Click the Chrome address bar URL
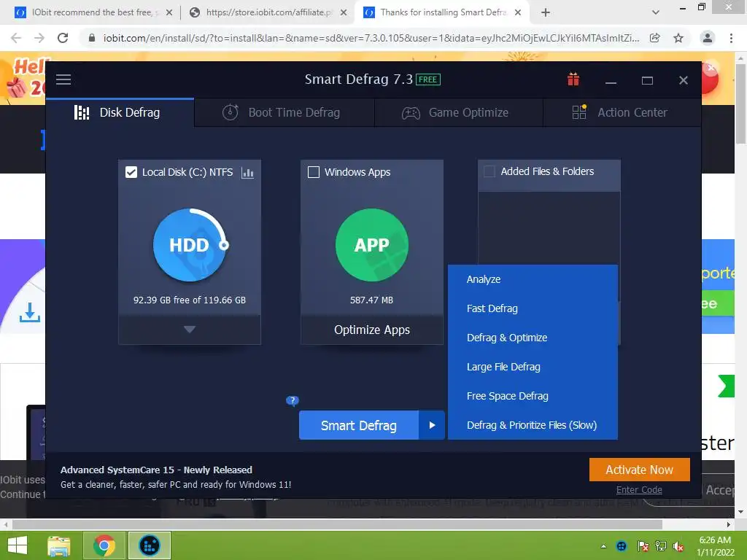Viewport: 747px width, 560px height. (x=371, y=38)
